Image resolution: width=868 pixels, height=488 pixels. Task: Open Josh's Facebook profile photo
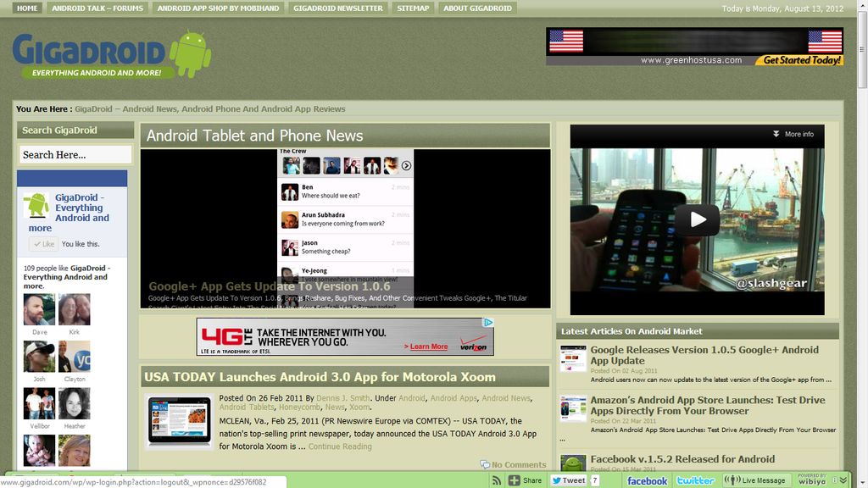pos(39,357)
